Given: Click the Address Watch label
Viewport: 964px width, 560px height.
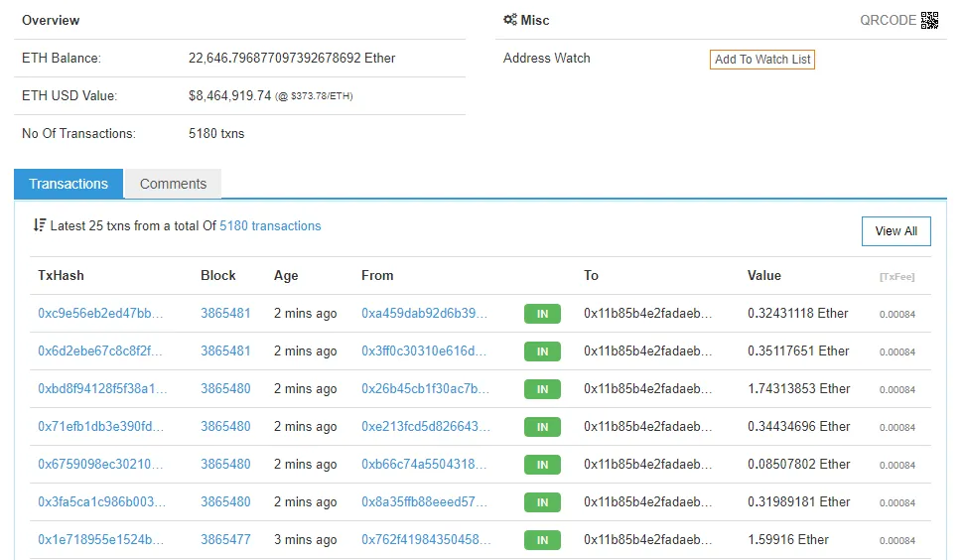Looking at the screenshot, I should (x=547, y=58).
